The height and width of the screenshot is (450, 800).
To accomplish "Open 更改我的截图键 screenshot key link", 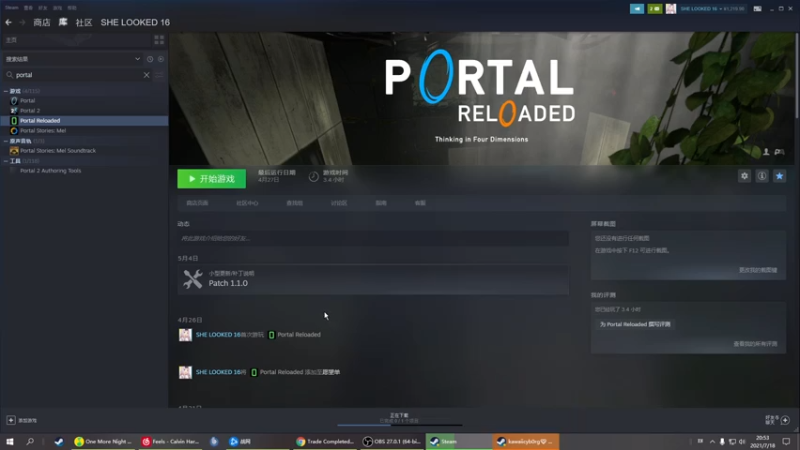I will point(758,270).
